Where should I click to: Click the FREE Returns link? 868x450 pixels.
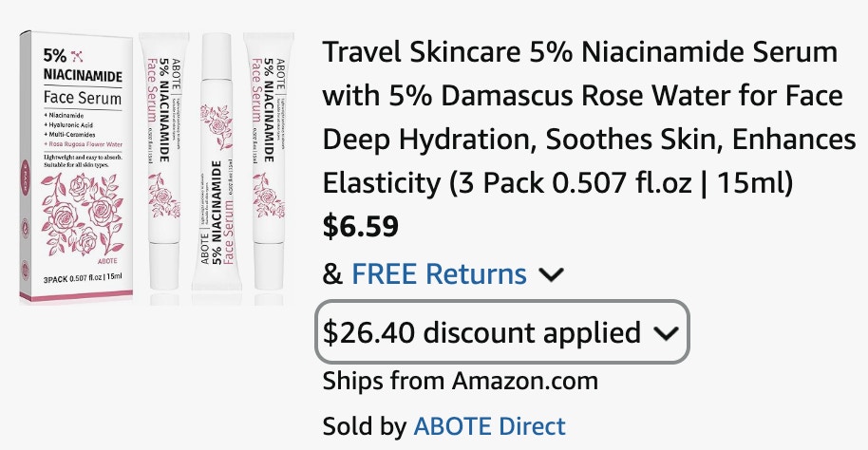point(439,275)
